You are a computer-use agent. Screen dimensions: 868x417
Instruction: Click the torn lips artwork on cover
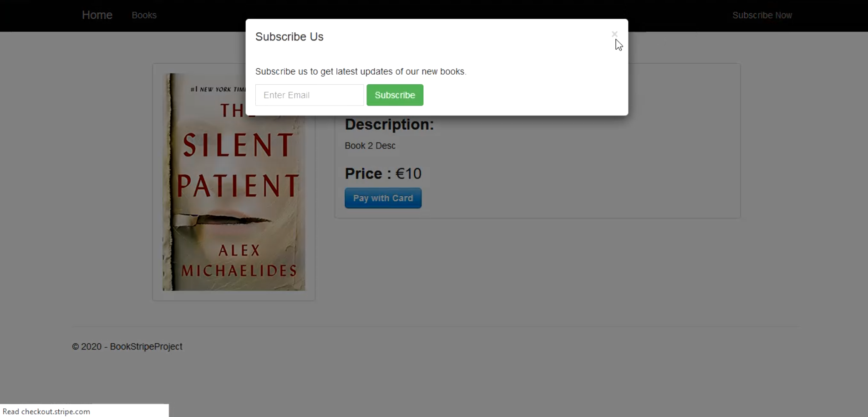coord(228,221)
